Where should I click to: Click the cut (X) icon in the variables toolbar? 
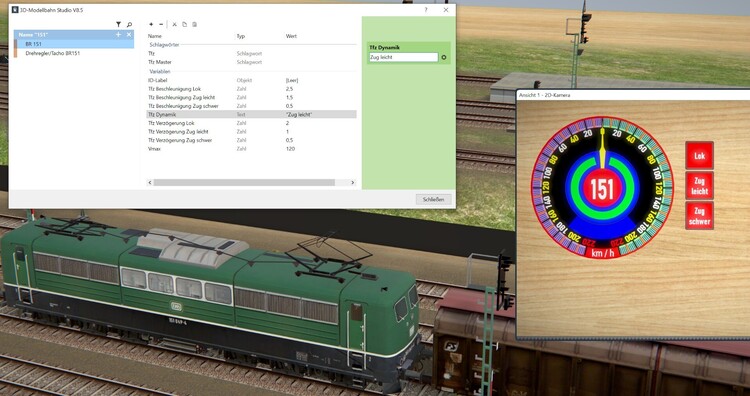175,24
